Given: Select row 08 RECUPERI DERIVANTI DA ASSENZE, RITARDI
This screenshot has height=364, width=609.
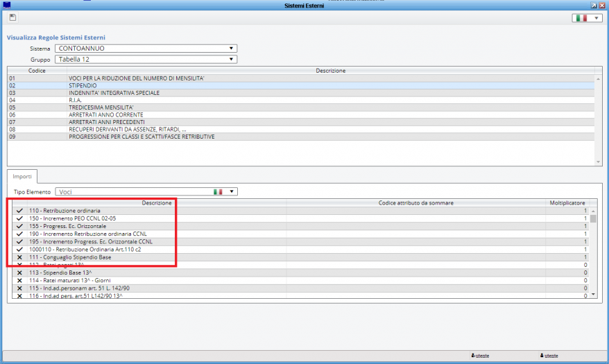Looking at the screenshot, I should (301, 129).
